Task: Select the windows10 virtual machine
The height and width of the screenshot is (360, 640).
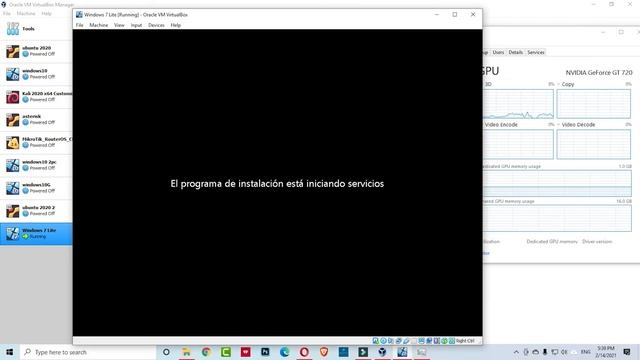Action: coord(36,74)
